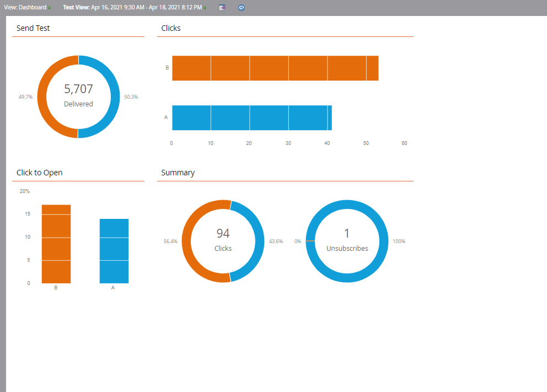The image size is (547, 392).
Task: Click the Click to Open panel heading
Action: [39, 173]
